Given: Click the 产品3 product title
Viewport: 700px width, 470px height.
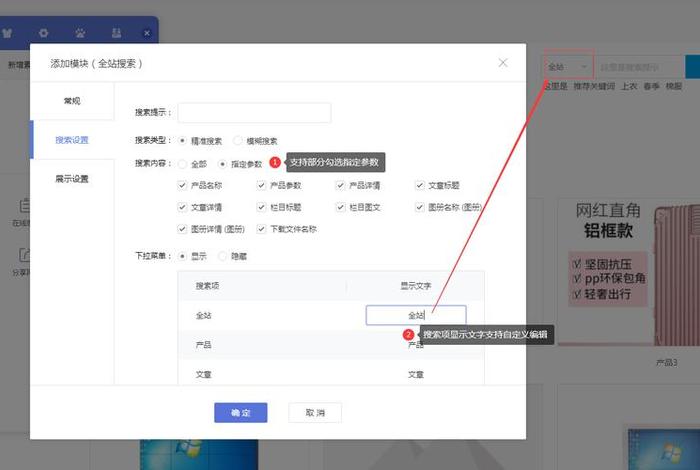Looking at the screenshot, I should 667,362.
